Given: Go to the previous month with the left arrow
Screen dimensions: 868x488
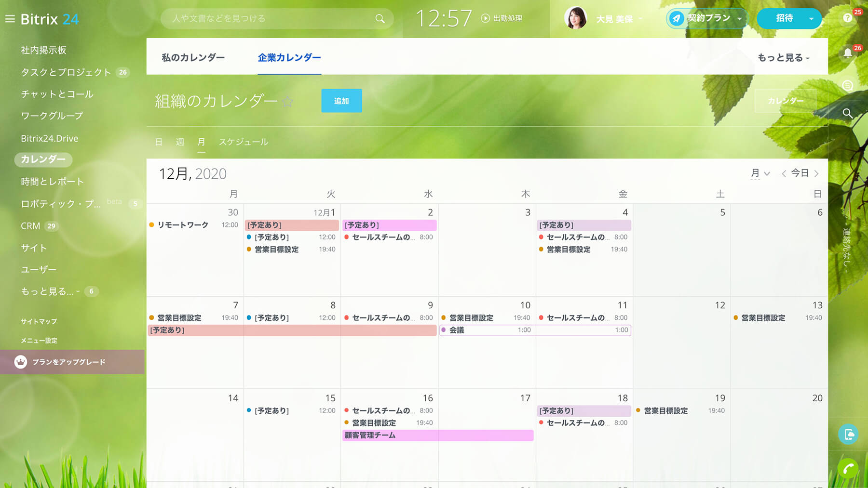Looking at the screenshot, I should click(784, 173).
